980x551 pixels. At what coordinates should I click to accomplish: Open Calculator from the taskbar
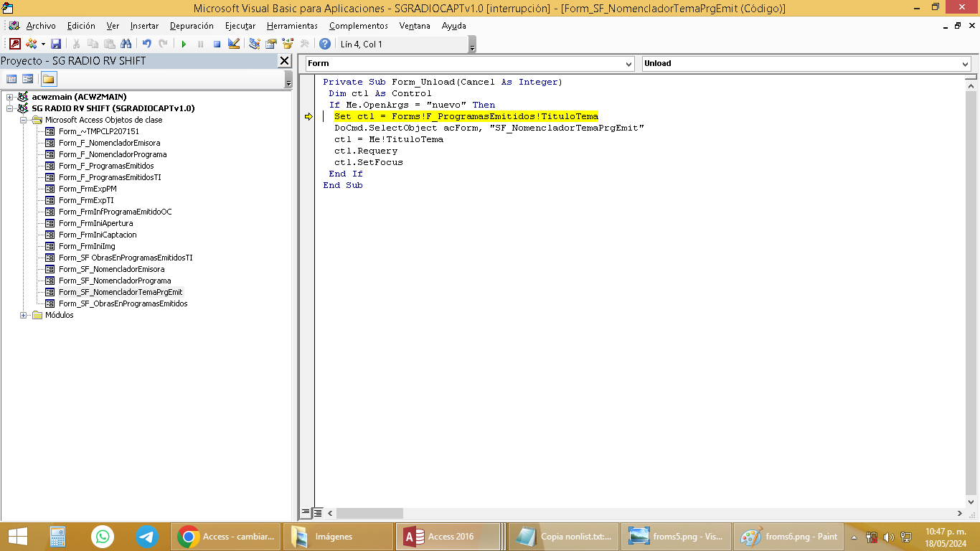click(x=58, y=537)
